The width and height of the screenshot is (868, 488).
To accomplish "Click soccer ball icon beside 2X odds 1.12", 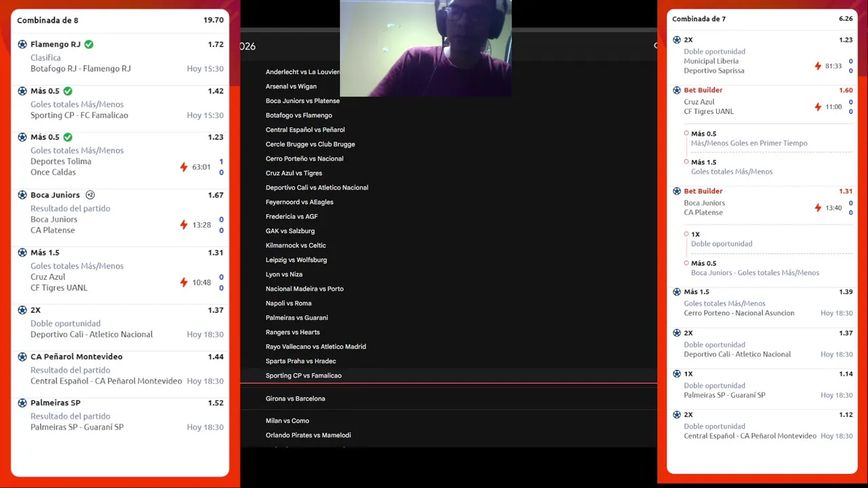I will tap(677, 415).
